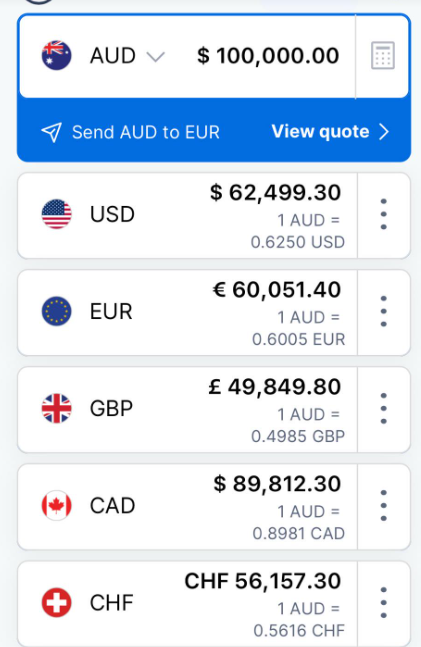Viewport: 421px width, 647px height.
Task: Click the AUD currency code selector
Action: (x=113, y=55)
